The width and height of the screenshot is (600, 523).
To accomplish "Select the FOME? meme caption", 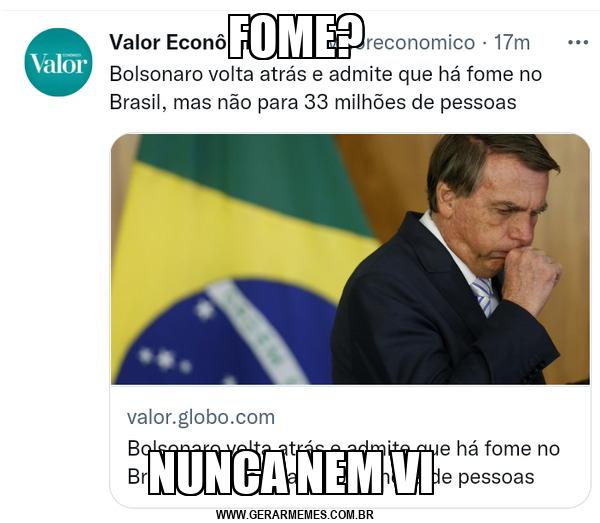I will pos(296,36).
